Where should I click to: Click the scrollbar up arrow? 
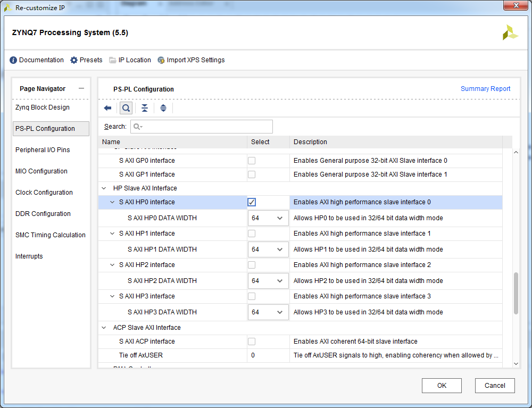(x=516, y=153)
